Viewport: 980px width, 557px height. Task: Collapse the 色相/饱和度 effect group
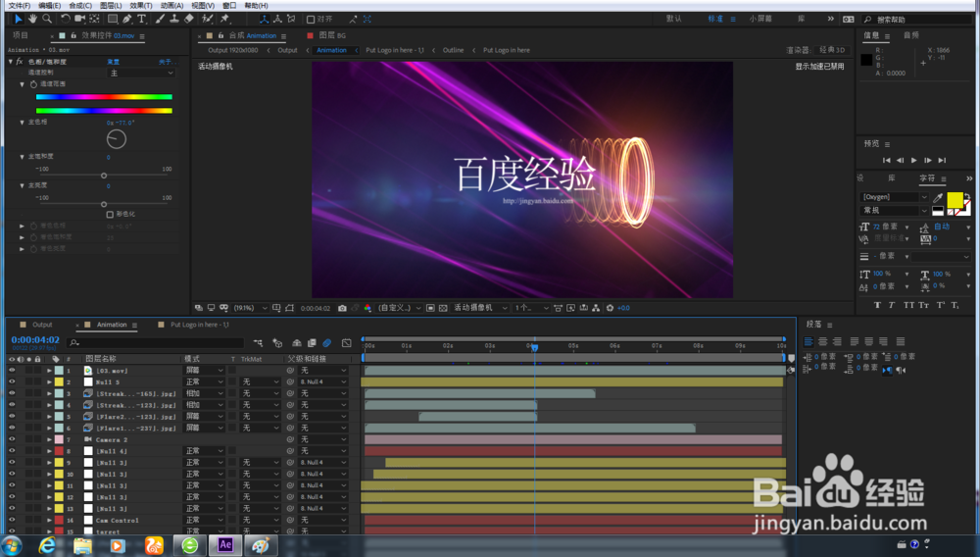click(11, 61)
